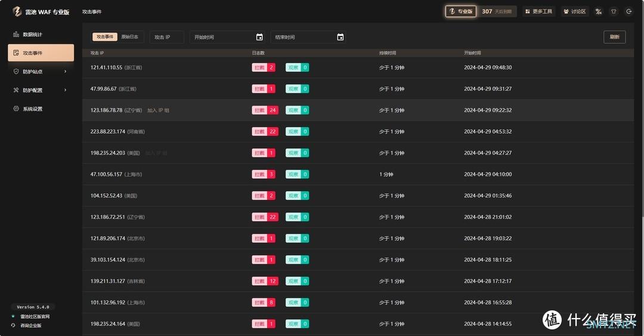
Task: Open the 讨论区 community link
Action: tap(575, 11)
